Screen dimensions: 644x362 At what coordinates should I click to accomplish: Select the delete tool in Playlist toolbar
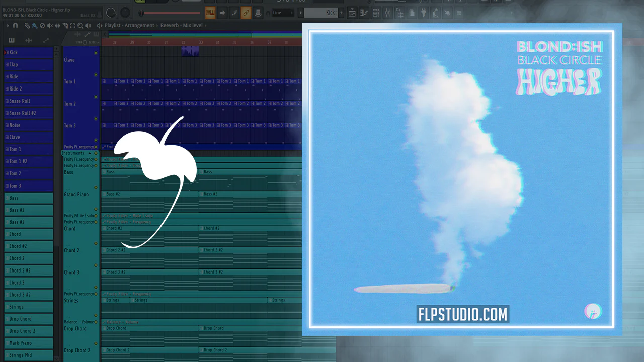pyautogui.click(x=42, y=25)
